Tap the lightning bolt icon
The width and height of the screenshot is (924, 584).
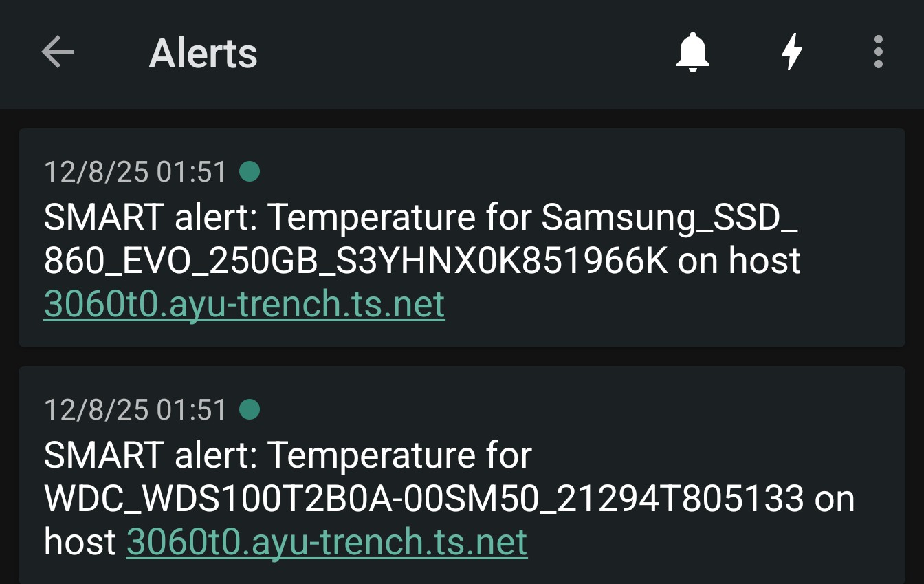coord(792,52)
